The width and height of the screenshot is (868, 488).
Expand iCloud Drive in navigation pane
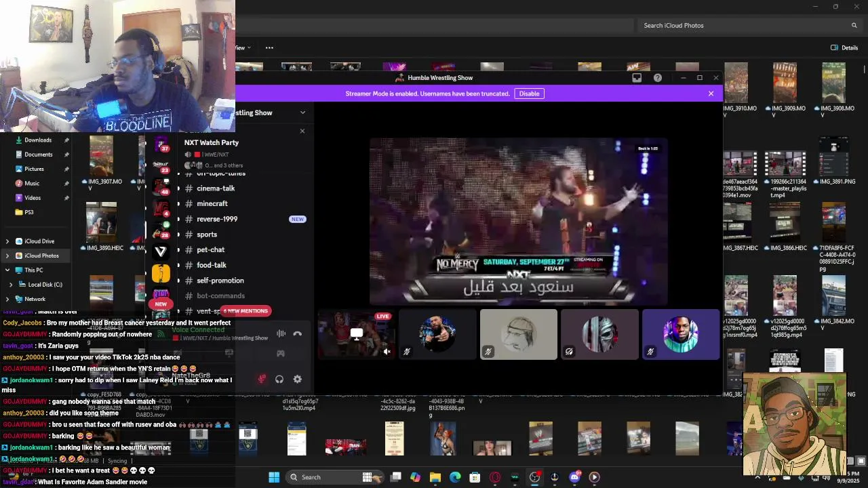7,241
